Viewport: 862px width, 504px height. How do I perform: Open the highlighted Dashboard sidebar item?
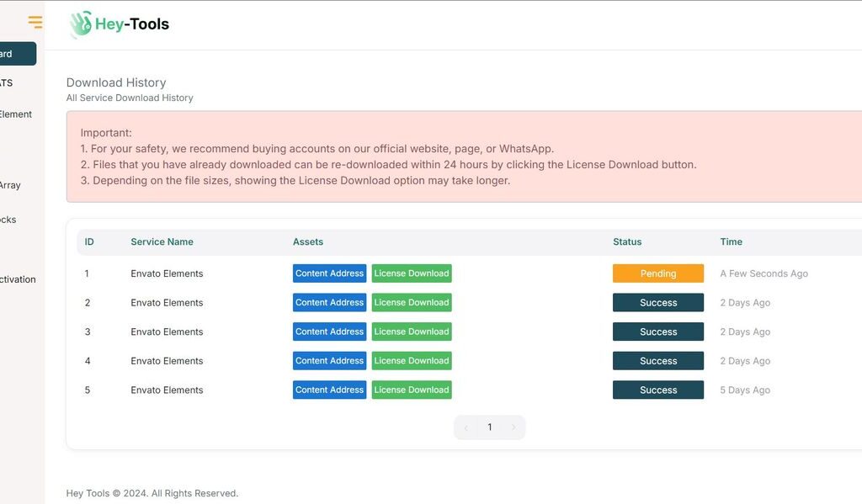tap(19, 54)
